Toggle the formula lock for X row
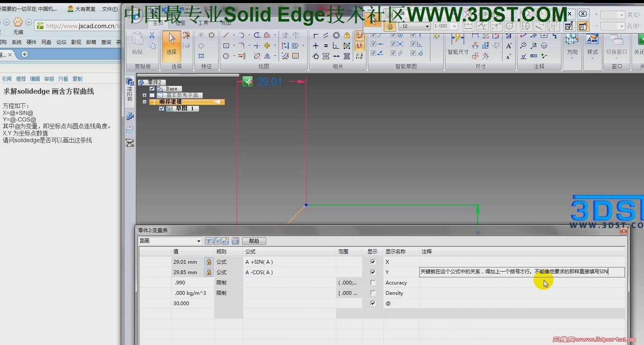 [x=209, y=262]
